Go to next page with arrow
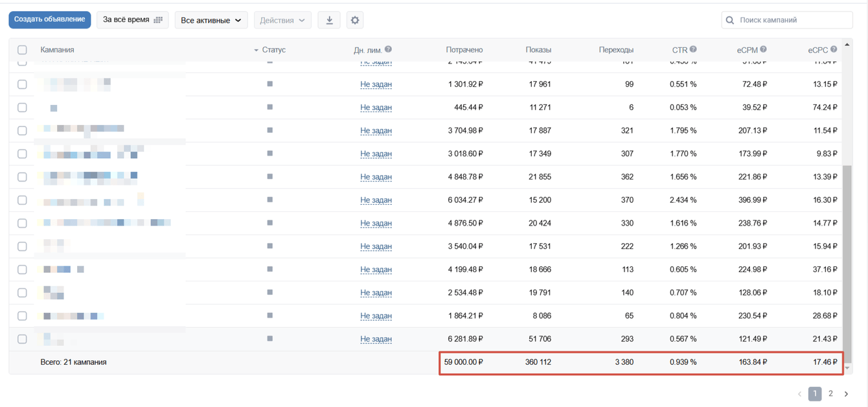 point(846,393)
